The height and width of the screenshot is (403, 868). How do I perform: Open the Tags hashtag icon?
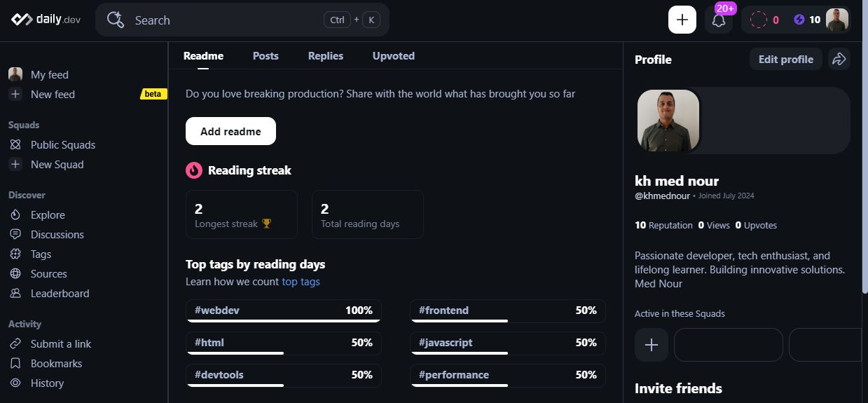click(x=15, y=254)
